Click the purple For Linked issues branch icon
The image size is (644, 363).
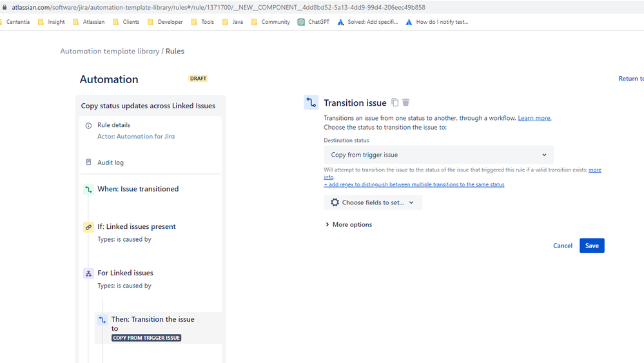88,273
